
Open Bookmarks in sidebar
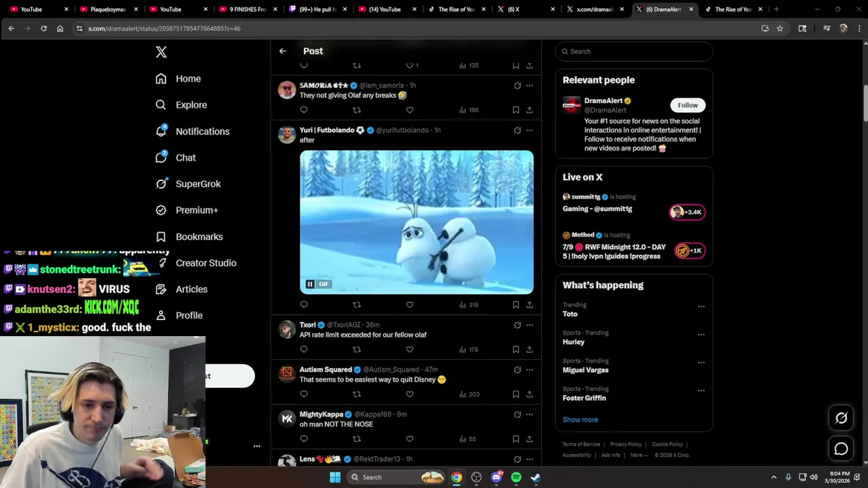(189, 237)
